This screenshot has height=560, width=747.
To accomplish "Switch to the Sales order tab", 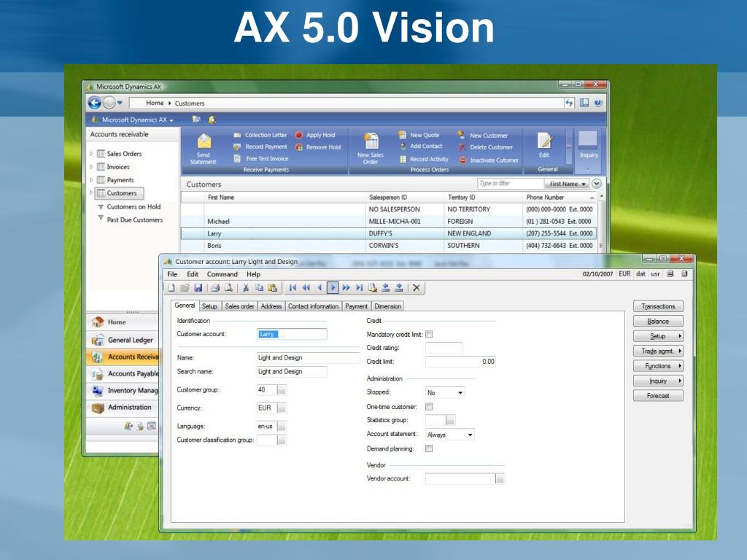I will (x=239, y=306).
